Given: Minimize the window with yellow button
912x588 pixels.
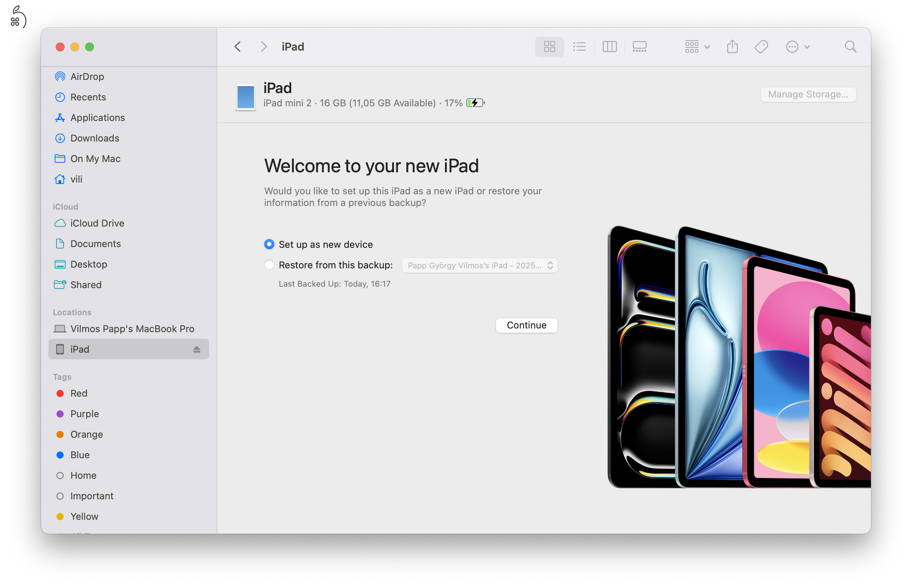Looking at the screenshot, I should click(75, 47).
